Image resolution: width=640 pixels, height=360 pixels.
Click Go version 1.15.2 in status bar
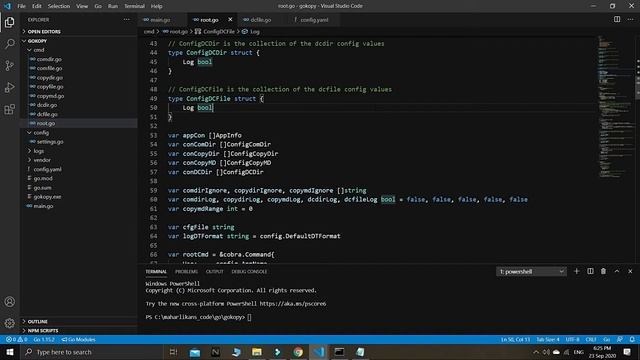pos(44,340)
